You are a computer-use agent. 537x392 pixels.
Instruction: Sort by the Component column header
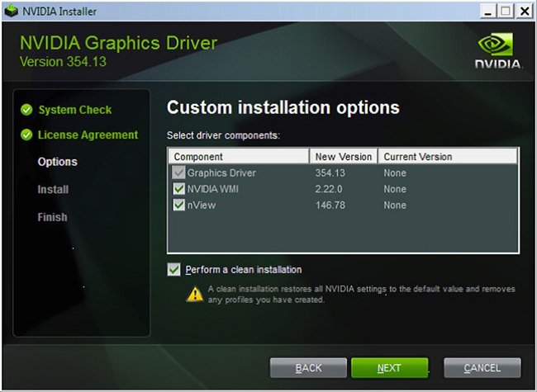239,157
